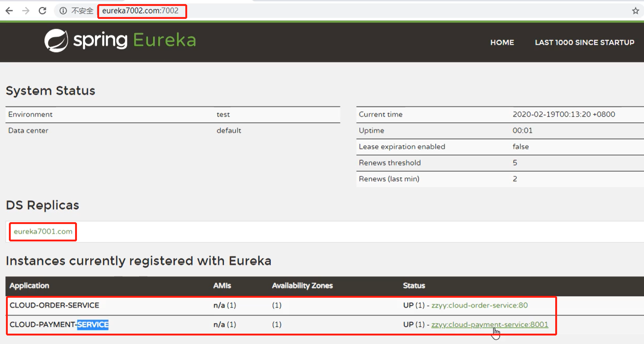
Task: Click the Lease expiration enabled label
Action: click(x=402, y=147)
